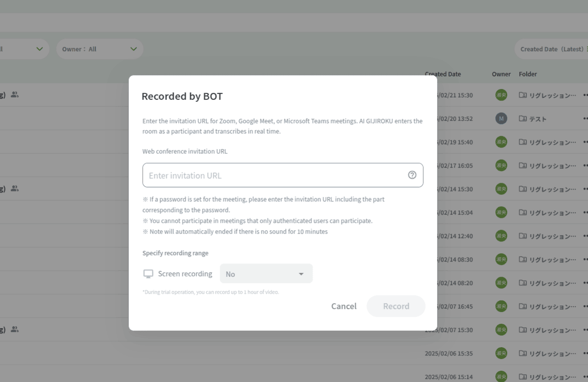Open the Created Date (Latest) sort dropdown

552,49
